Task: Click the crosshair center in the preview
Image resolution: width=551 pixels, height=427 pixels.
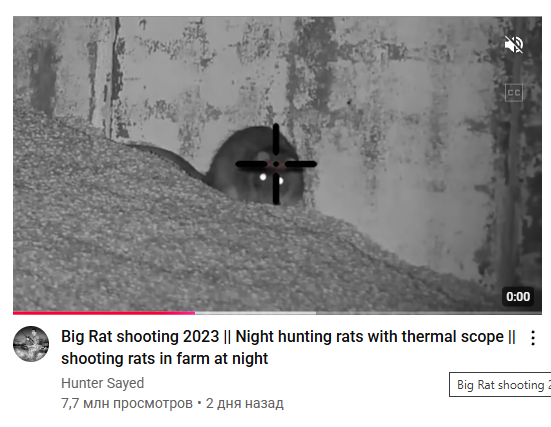Action: pos(276,164)
